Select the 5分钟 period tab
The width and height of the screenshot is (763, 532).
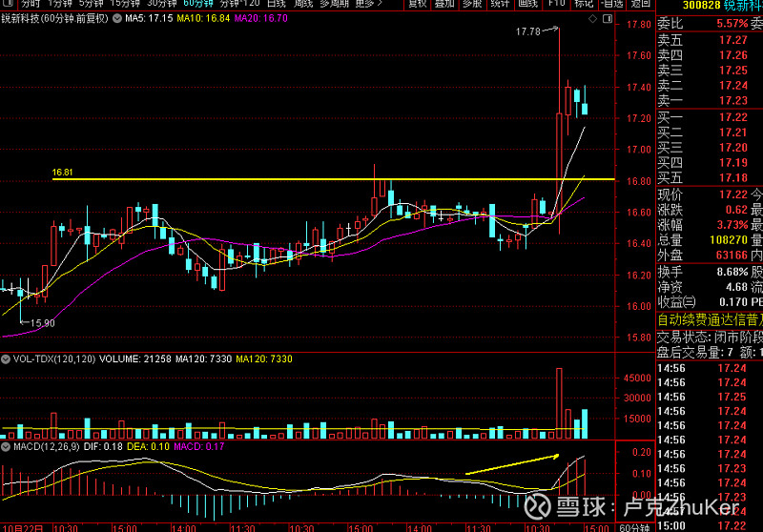click(91, 4)
